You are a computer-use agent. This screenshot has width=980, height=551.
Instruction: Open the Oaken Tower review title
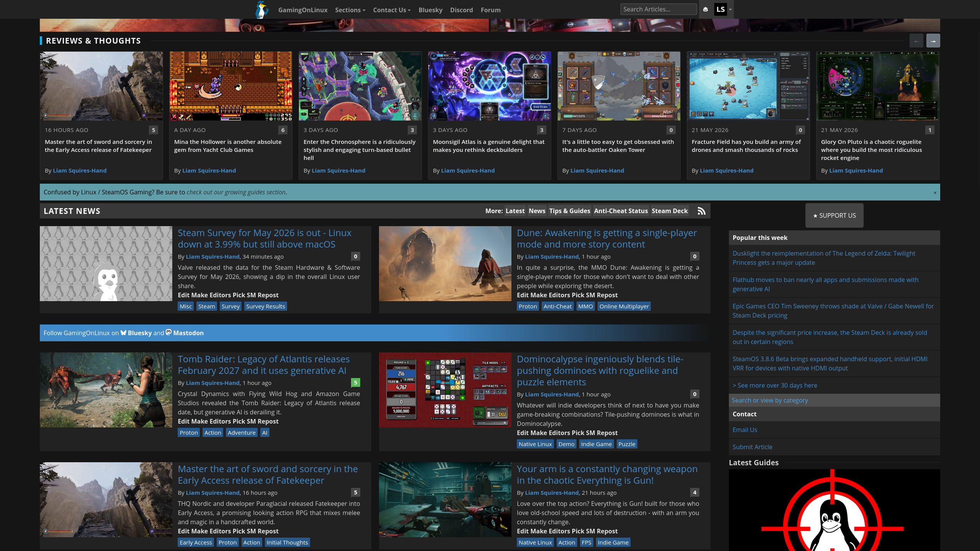point(618,146)
